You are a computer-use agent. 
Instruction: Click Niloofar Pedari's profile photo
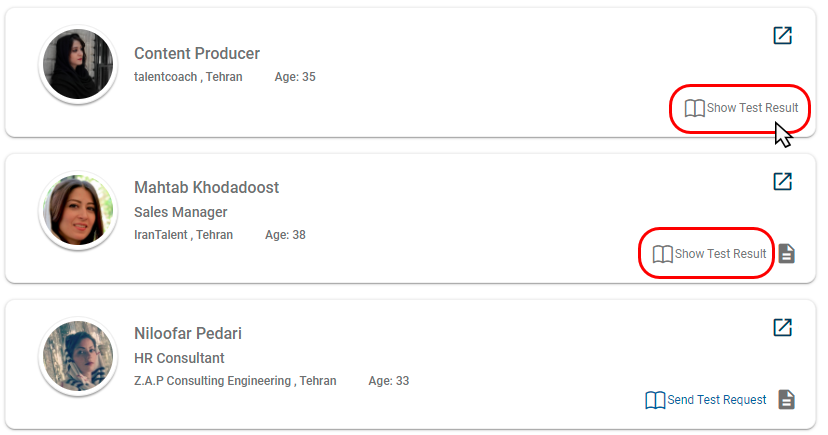coord(72,357)
